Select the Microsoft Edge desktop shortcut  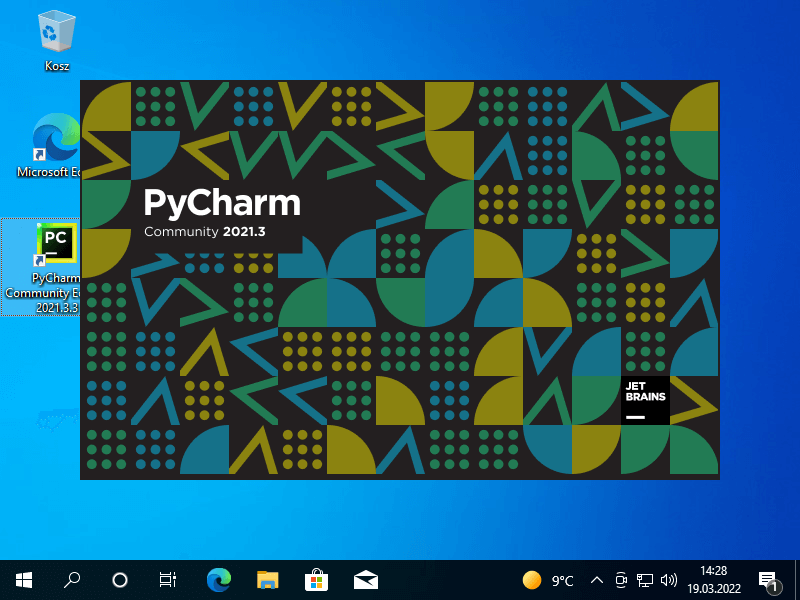coord(50,145)
